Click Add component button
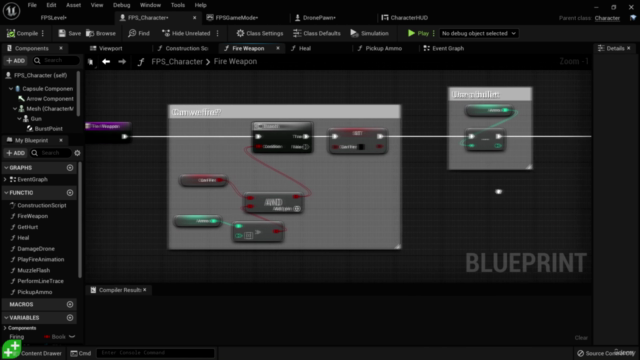The height and width of the screenshot is (360, 640). 16,60
